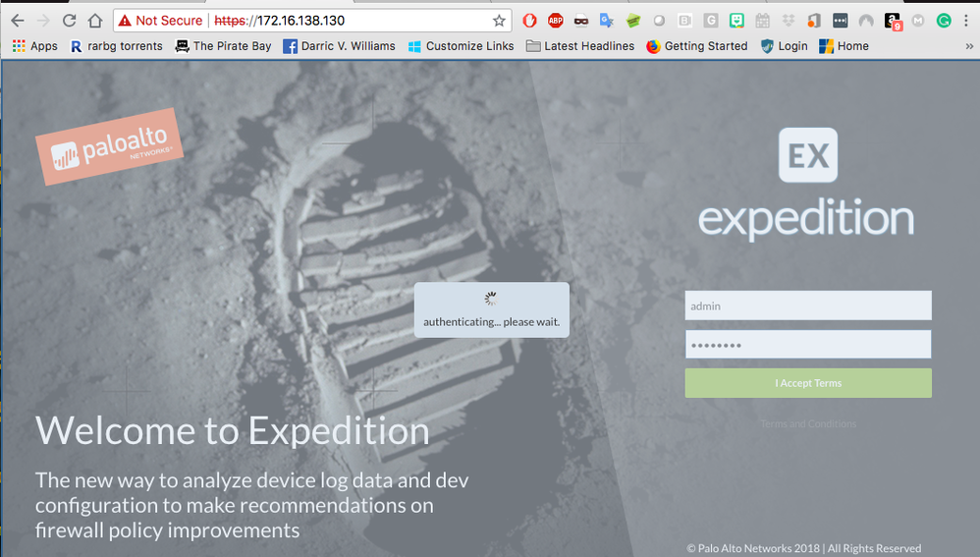This screenshot has height=557, width=980.
Task: Open the browser home page icon
Action: (x=95, y=21)
